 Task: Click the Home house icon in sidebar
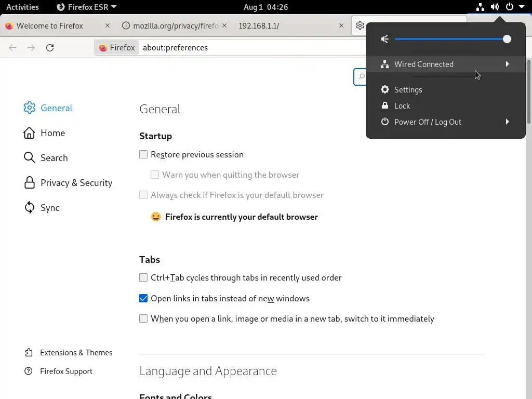click(x=30, y=133)
